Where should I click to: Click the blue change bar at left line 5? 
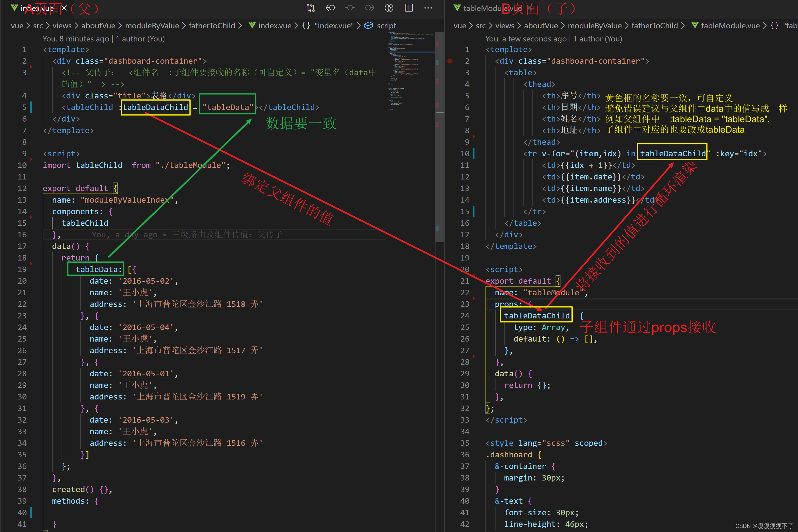31,108
